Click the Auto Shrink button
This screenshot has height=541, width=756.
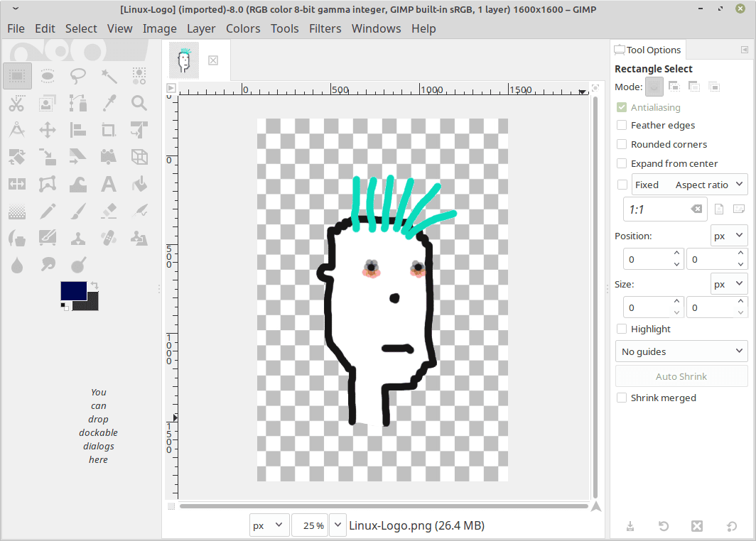point(681,376)
